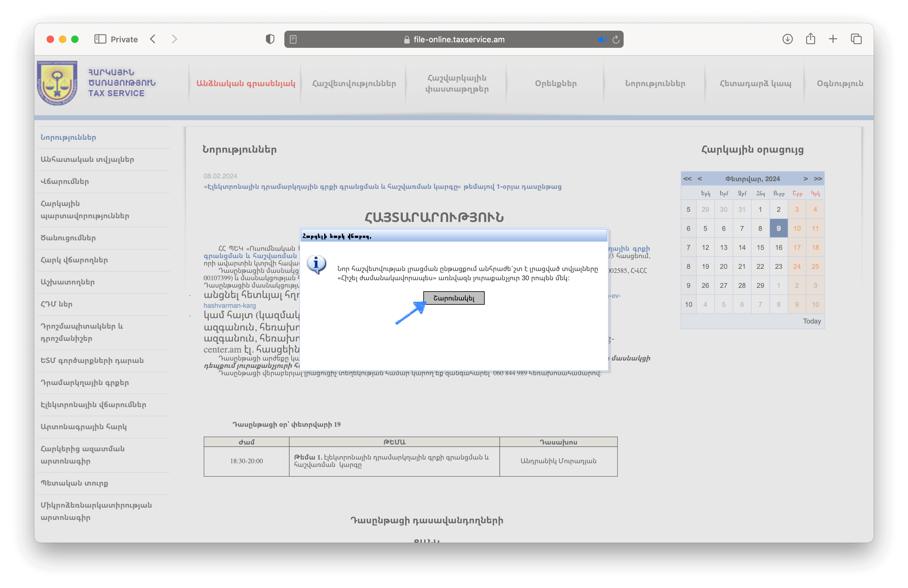Reload page with the refresh icon
Screen dimensions: 908x588
pyautogui.click(x=615, y=39)
